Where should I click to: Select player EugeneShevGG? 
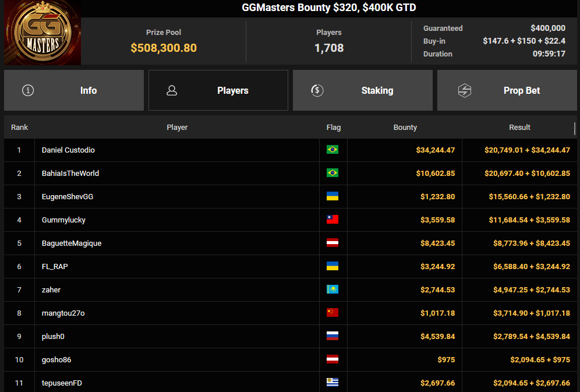coord(68,197)
